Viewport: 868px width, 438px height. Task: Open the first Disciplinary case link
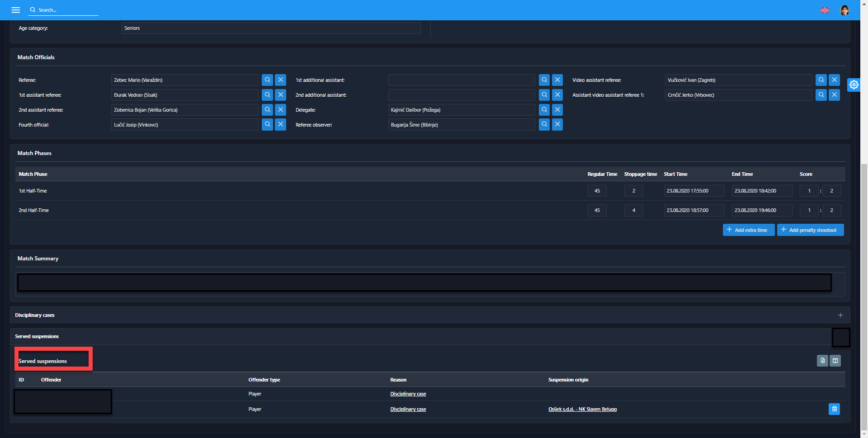[x=408, y=394]
